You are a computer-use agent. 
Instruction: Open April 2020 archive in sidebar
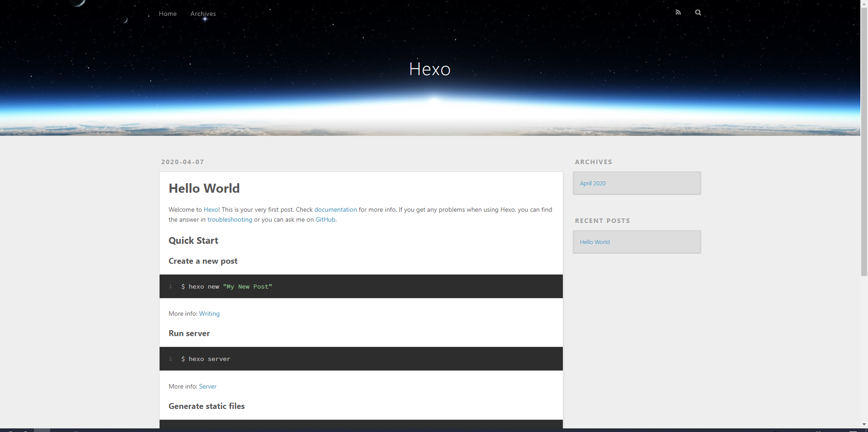[593, 183]
